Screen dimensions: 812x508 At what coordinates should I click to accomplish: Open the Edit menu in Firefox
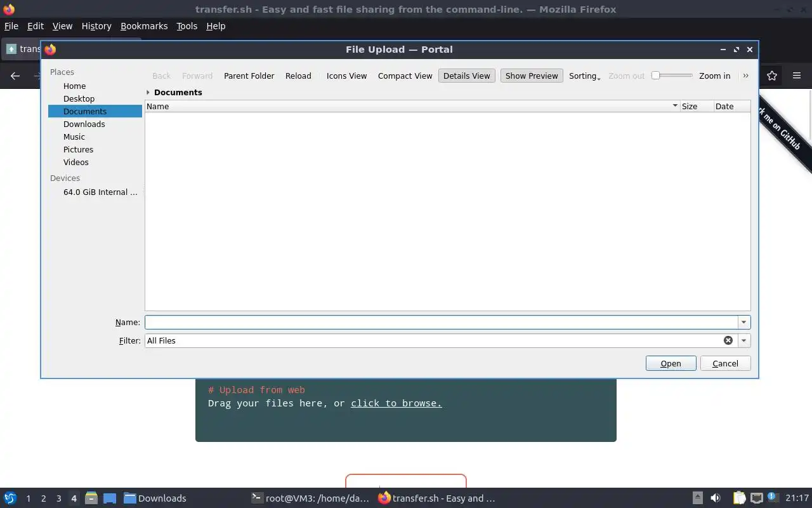point(36,26)
